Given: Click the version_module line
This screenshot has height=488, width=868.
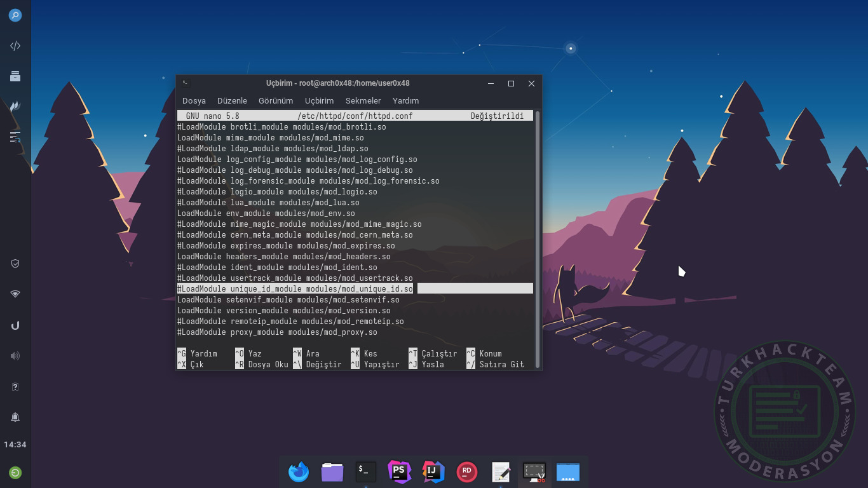Looking at the screenshot, I should pos(284,310).
